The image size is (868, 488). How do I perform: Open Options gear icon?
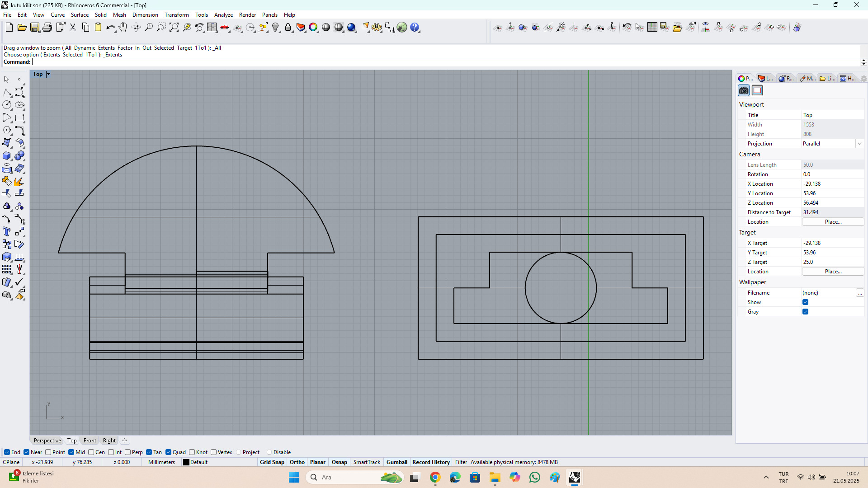[x=377, y=28]
